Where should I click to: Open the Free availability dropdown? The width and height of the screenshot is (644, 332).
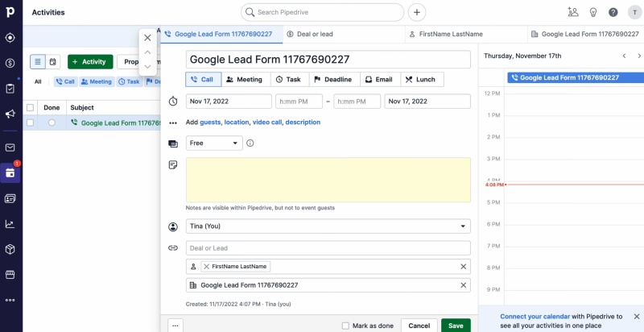pos(214,143)
